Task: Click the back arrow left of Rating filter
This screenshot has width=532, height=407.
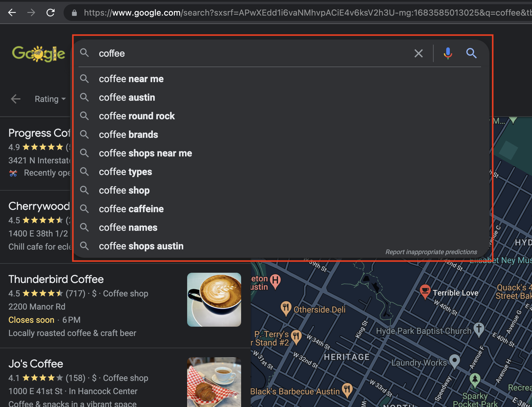Action: click(x=16, y=99)
